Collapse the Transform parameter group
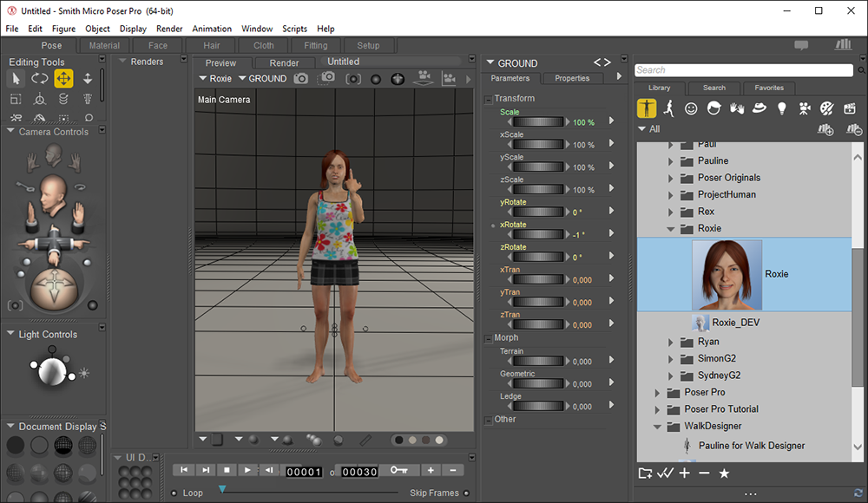The width and height of the screenshot is (868, 503). tap(488, 100)
